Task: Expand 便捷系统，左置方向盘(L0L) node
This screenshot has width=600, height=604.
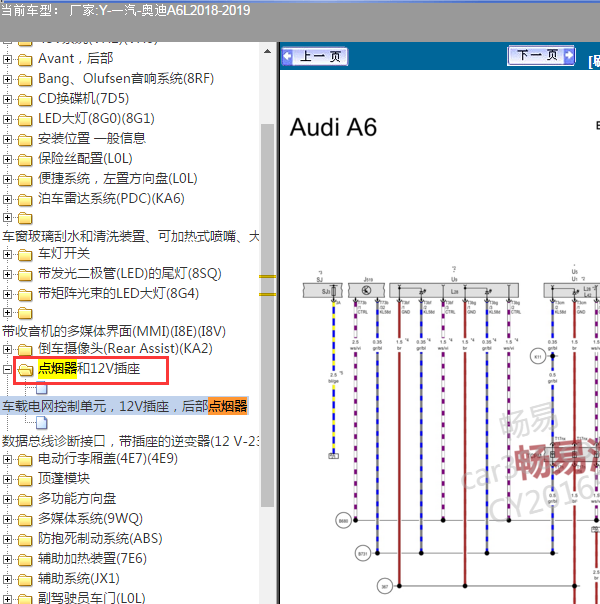Action: click(7, 179)
